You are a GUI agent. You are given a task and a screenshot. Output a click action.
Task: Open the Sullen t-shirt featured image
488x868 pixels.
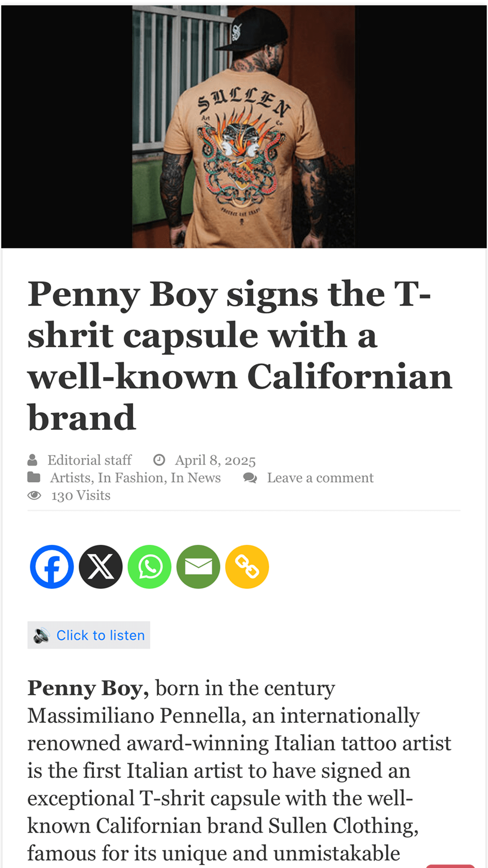[x=244, y=127]
